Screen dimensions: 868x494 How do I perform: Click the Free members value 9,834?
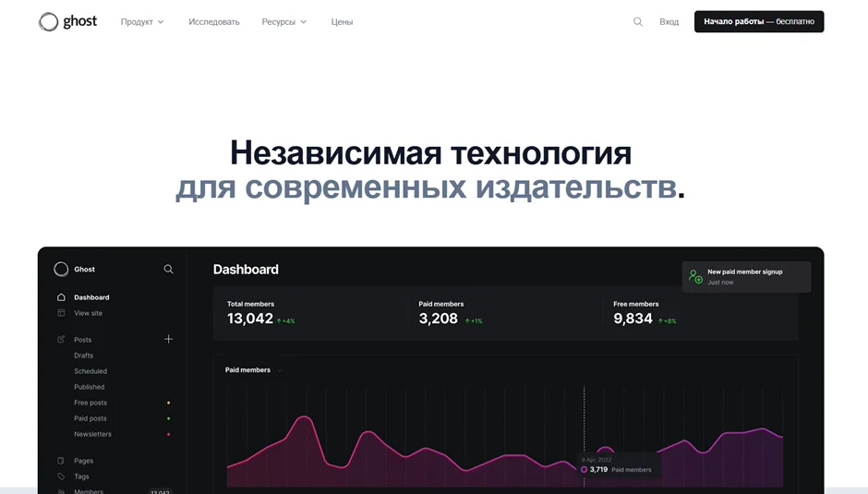click(633, 319)
